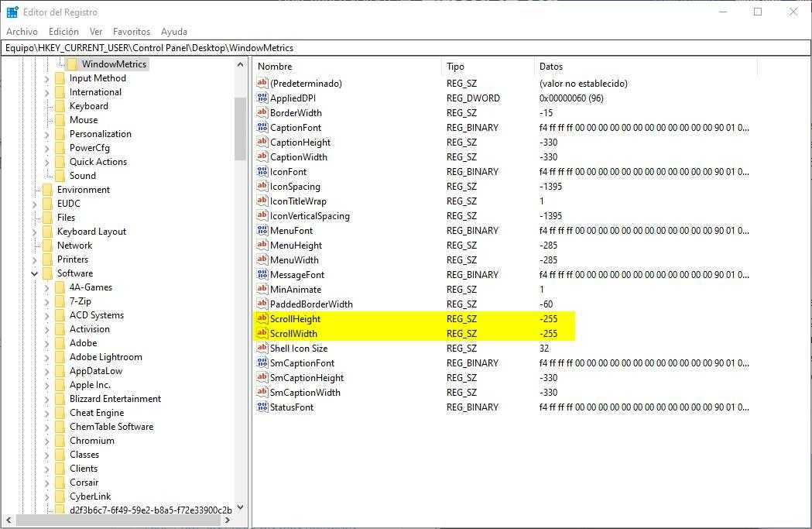The width and height of the screenshot is (812, 529).
Task: Click the folder icon next to Cheat Engine
Action: 60,413
